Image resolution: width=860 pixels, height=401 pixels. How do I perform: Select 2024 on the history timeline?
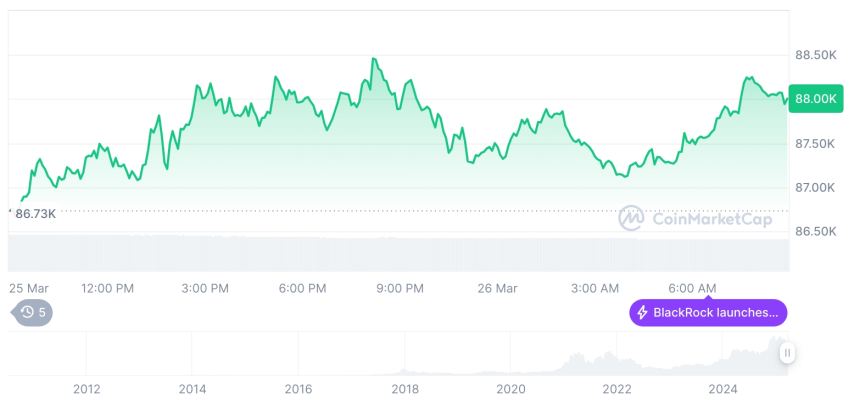[x=722, y=388]
